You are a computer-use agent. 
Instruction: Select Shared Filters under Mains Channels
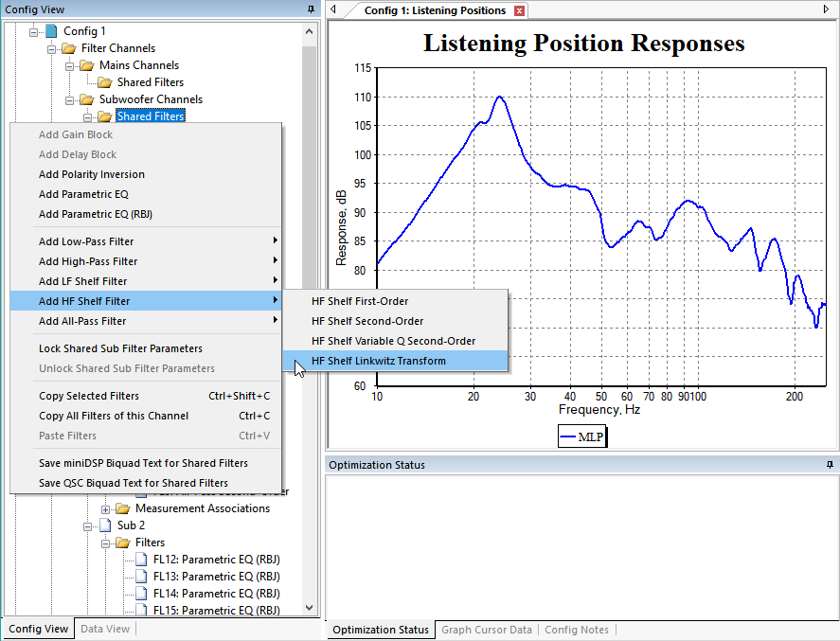[151, 82]
